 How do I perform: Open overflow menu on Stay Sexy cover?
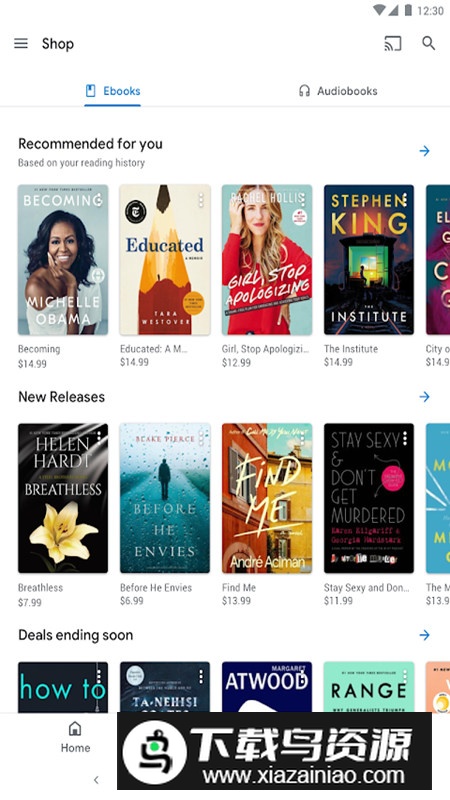click(405, 438)
